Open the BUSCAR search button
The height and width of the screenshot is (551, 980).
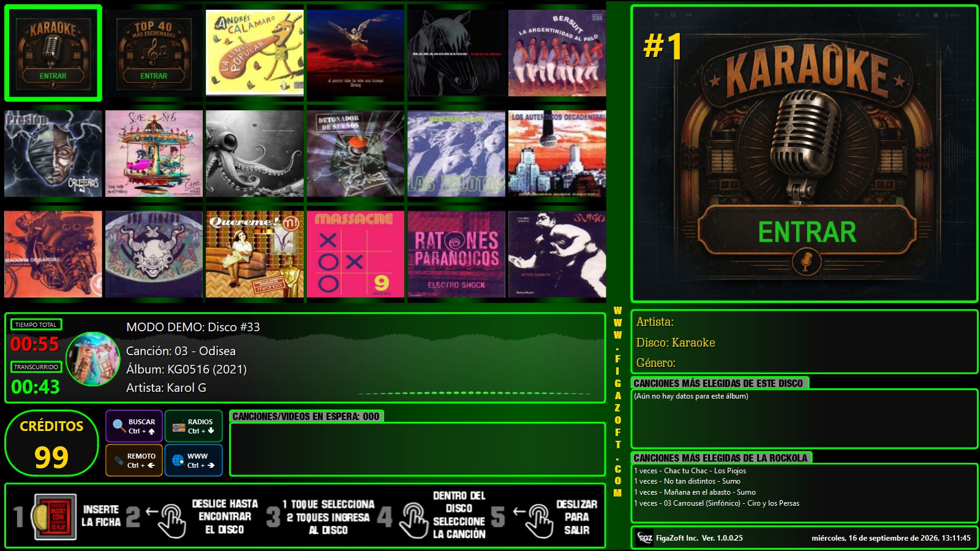134,426
